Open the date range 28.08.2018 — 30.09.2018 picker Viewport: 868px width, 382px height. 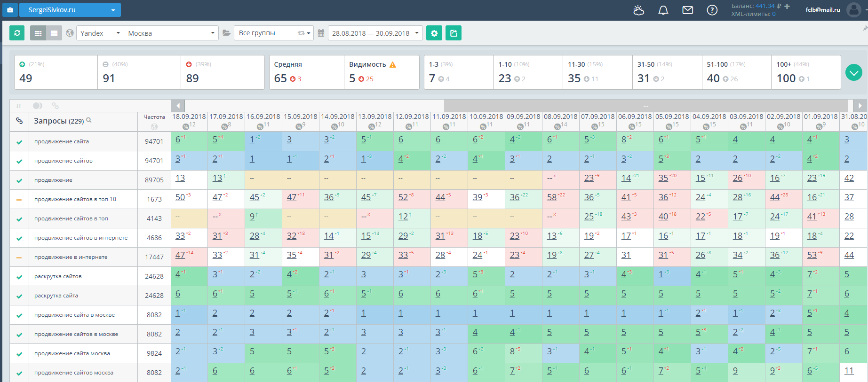coord(375,33)
